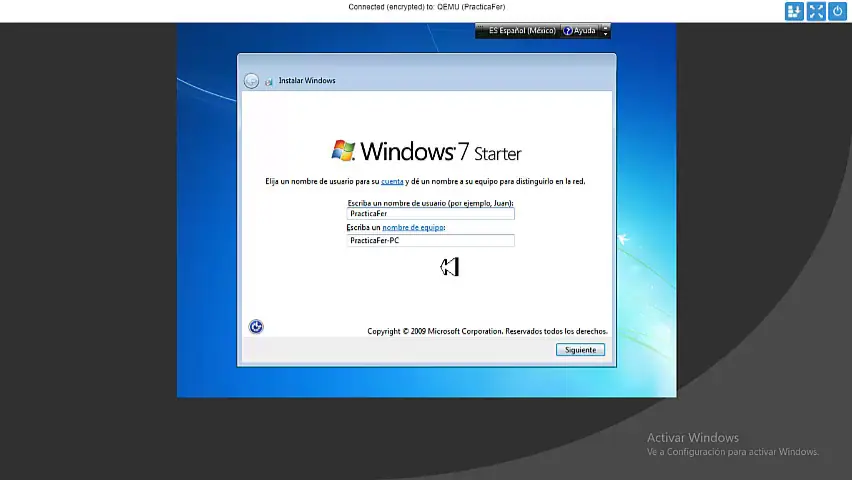The height and width of the screenshot is (480, 852).
Task: Click the username field containing PracticaFer
Action: (x=430, y=214)
